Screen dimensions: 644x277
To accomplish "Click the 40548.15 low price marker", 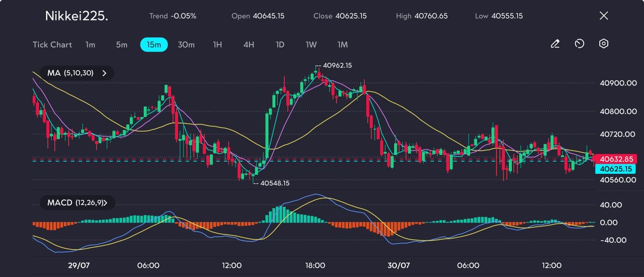I will tap(274, 183).
